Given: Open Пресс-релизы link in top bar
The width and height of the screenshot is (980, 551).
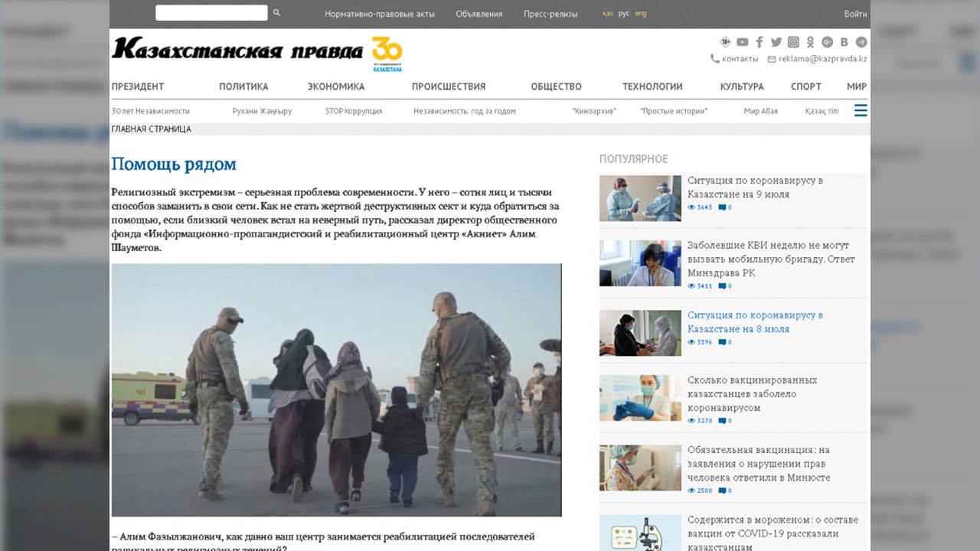Looking at the screenshot, I should point(550,14).
